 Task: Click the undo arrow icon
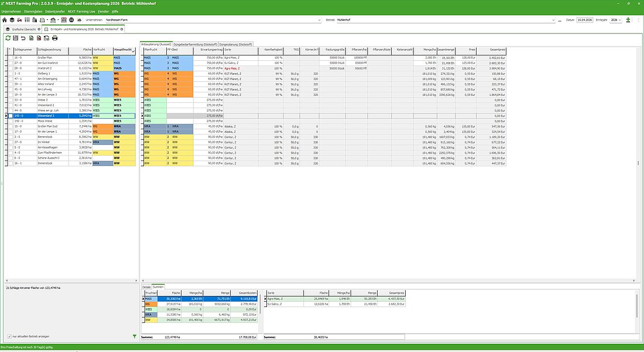point(23,38)
